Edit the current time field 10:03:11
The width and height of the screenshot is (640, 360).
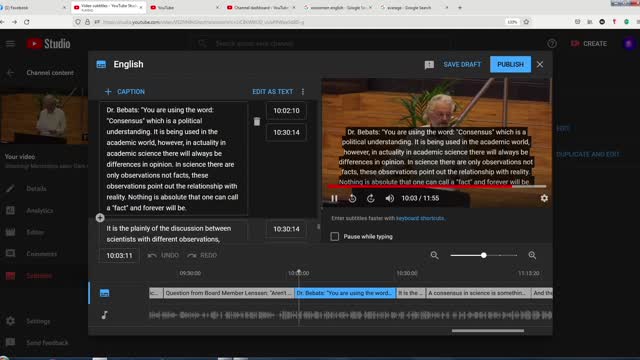[119, 256]
